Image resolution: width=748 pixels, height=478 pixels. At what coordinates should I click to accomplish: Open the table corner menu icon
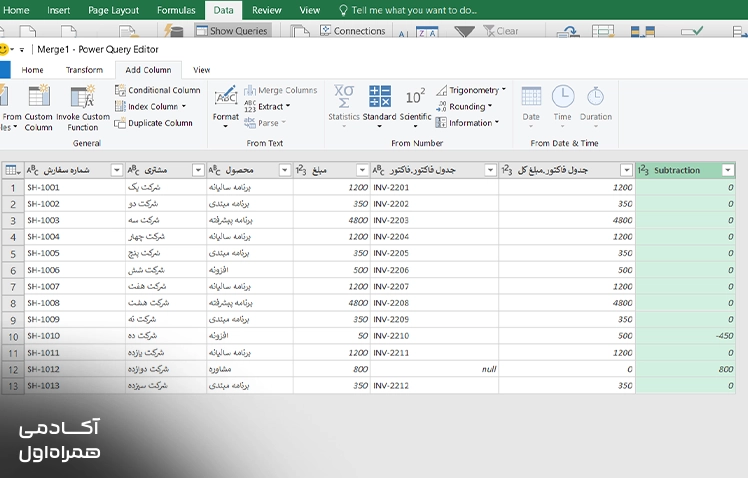tap(12, 170)
